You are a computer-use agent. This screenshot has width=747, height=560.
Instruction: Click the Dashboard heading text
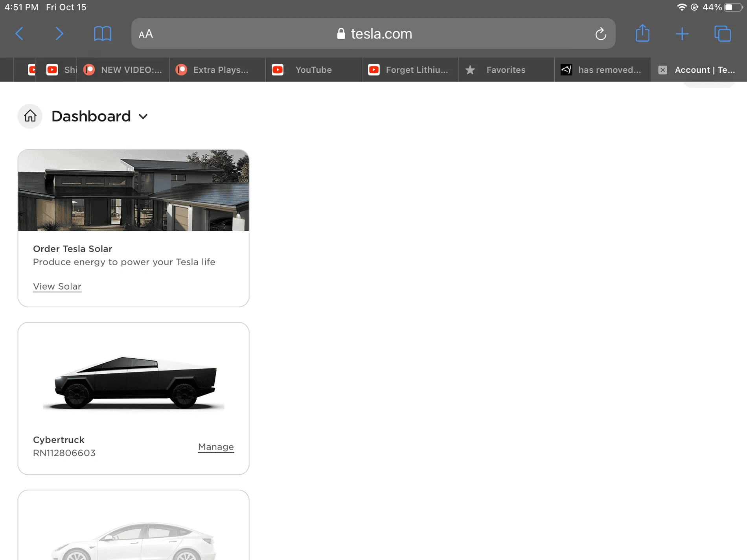tap(91, 116)
